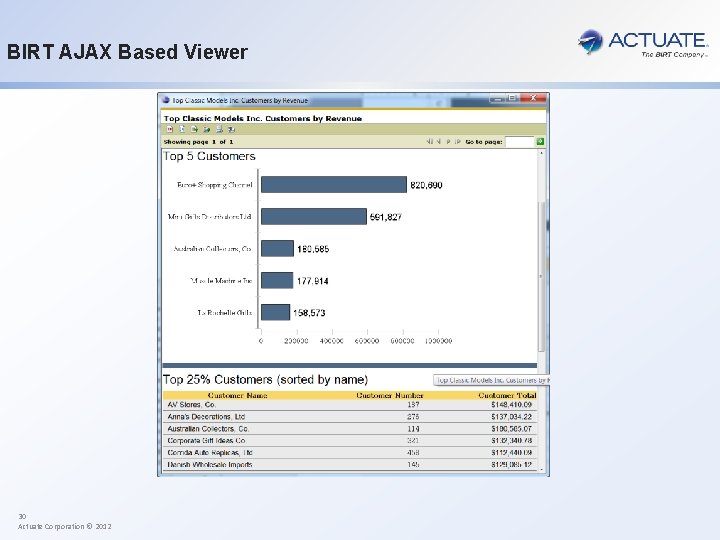The width and height of the screenshot is (720, 540).
Task: Minimize the BIRT viewer window
Action: pyautogui.click(x=496, y=98)
